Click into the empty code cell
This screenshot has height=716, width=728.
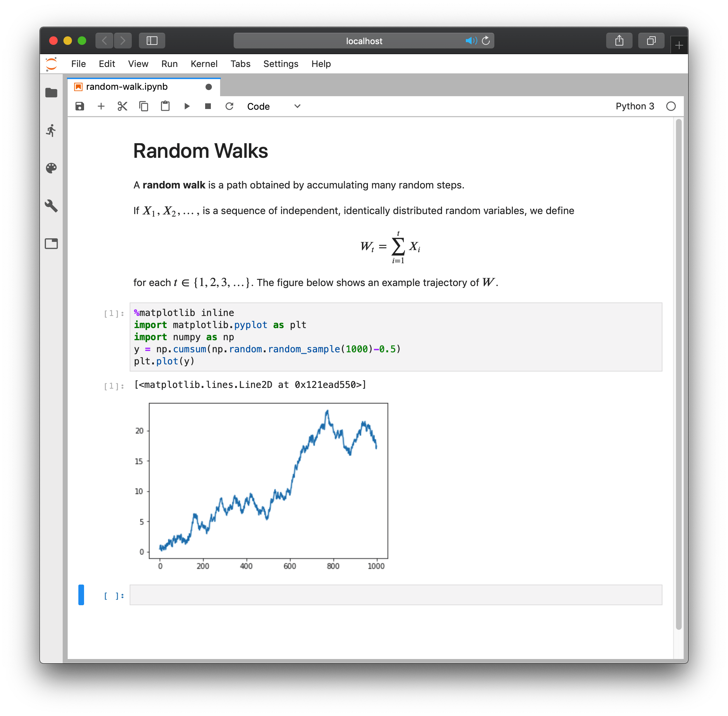(x=396, y=595)
